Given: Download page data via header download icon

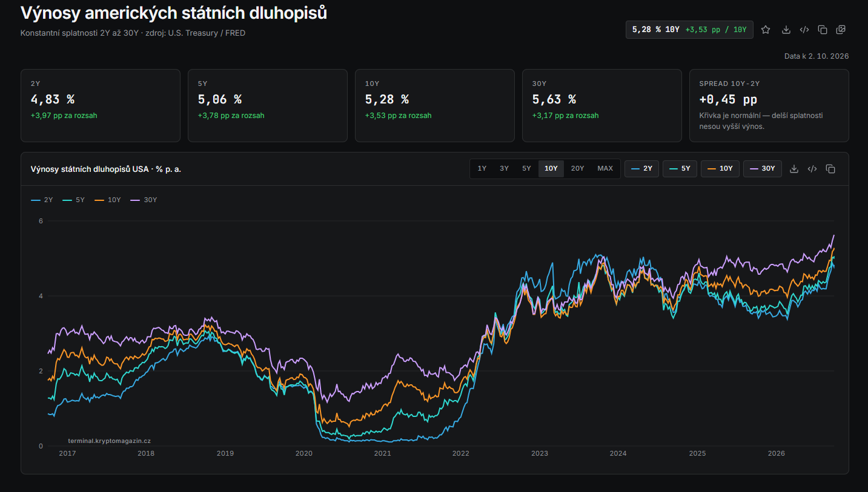Looking at the screenshot, I should 786,30.
